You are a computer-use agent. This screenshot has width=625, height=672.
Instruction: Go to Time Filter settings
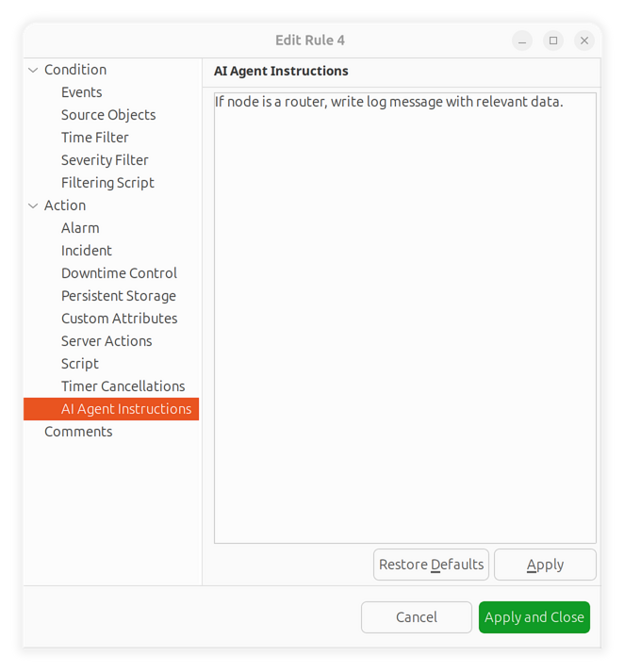tap(94, 138)
